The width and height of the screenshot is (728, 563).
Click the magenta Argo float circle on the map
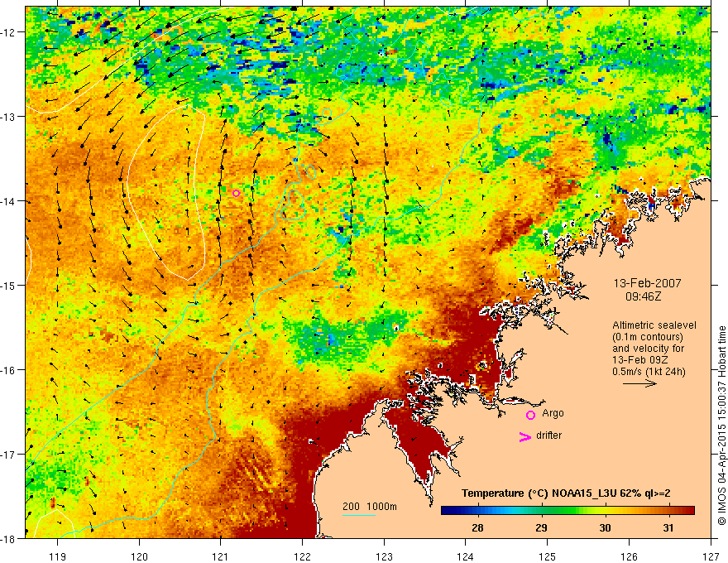236,193
